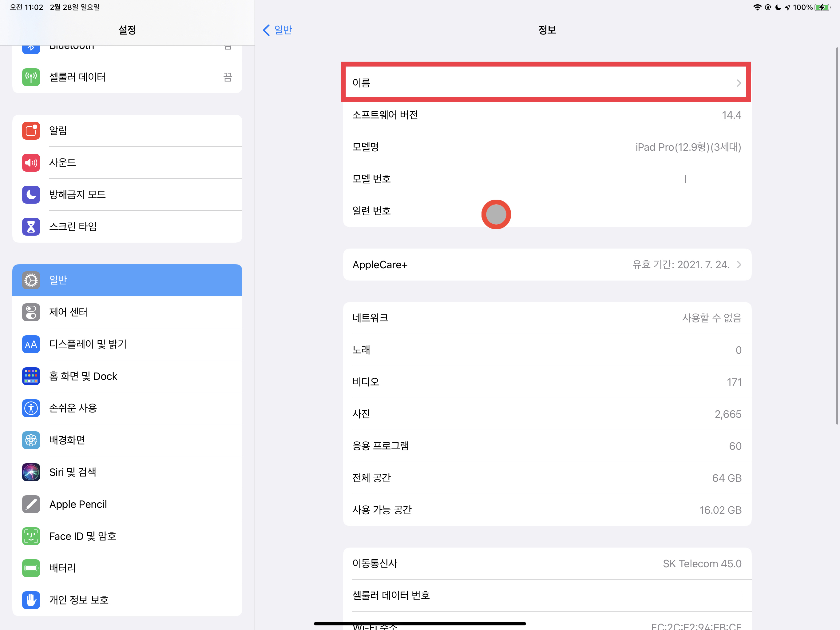Open 스크린 타임 hourglass icon
The height and width of the screenshot is (630, 840).
(x=31, y=226)
